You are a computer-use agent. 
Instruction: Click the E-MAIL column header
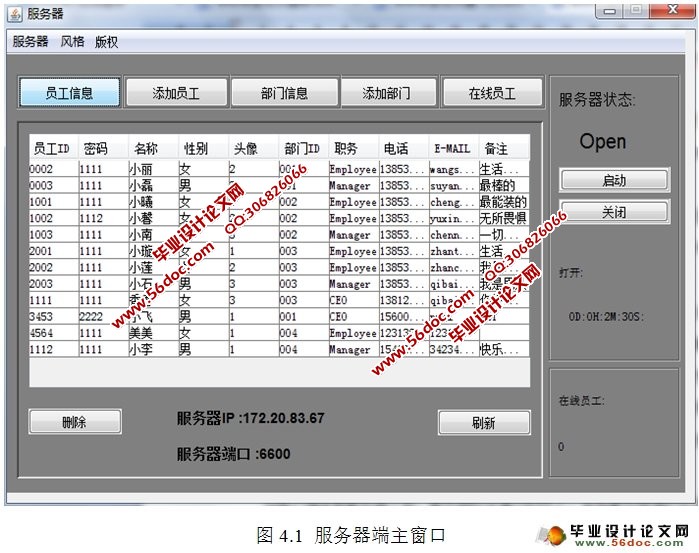(x=453, y=149)
